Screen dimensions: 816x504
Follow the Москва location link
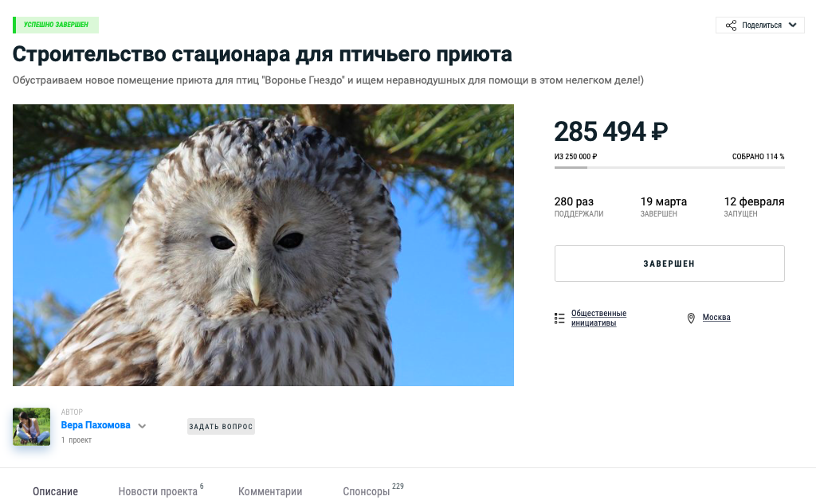[716, 317]
